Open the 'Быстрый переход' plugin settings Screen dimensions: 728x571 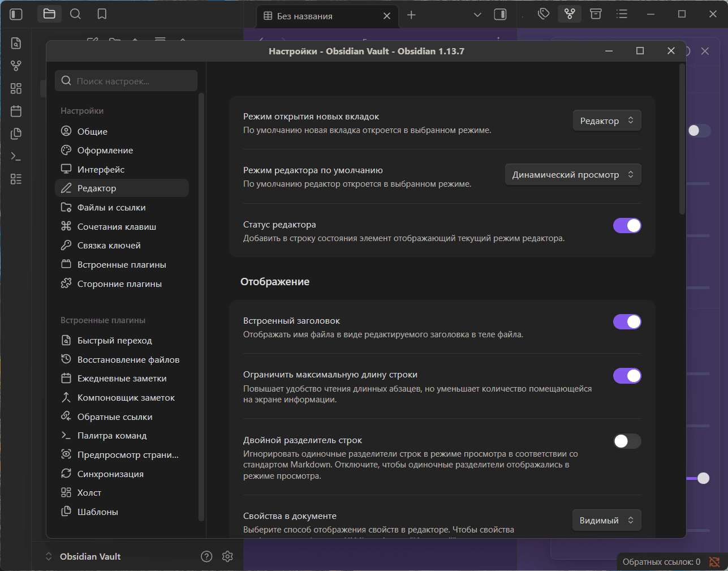click(122, 341)
